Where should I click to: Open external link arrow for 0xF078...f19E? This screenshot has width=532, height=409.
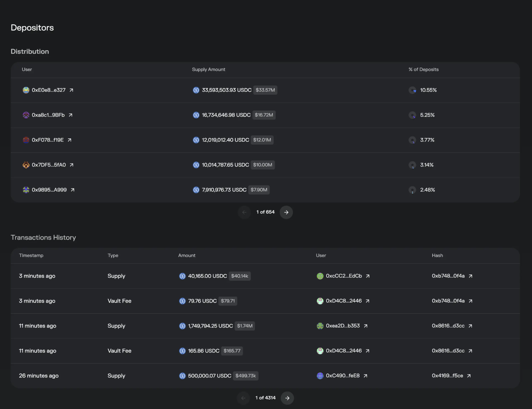69,140
